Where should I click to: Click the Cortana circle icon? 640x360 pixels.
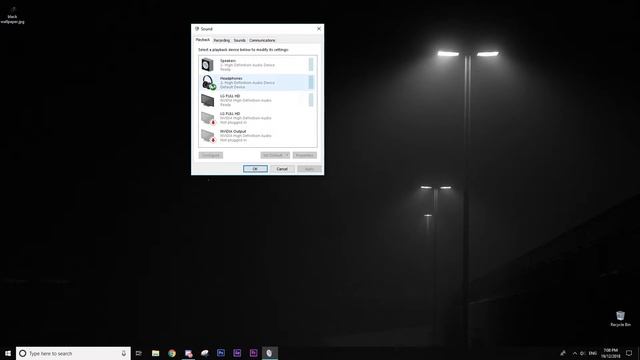point(22,353)
